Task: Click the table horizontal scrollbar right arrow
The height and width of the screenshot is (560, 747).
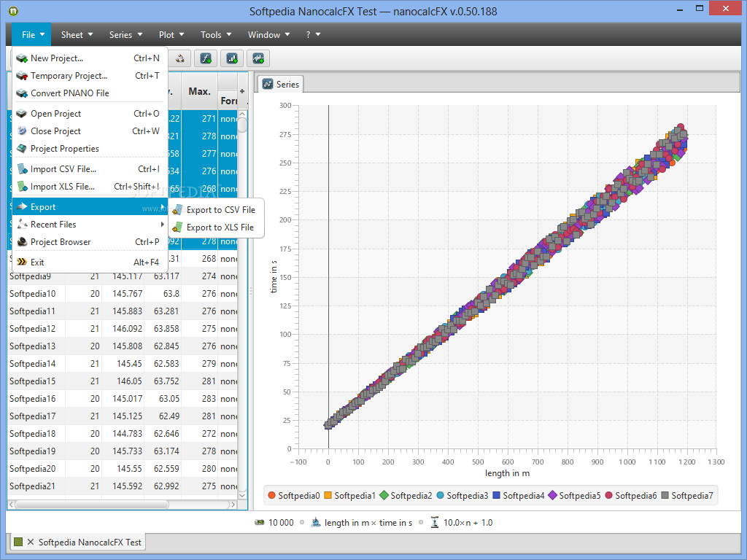Action: pos(233,505)
